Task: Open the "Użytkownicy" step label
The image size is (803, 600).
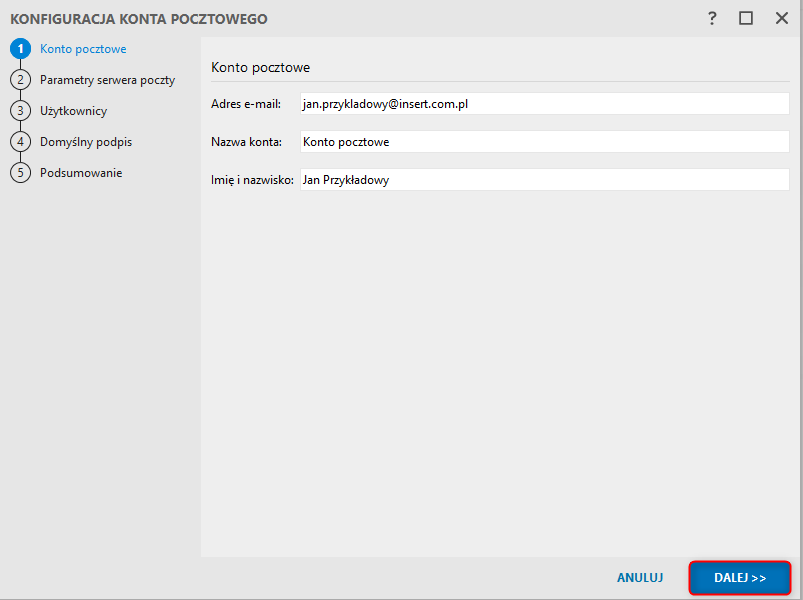Action: [73, 111]
